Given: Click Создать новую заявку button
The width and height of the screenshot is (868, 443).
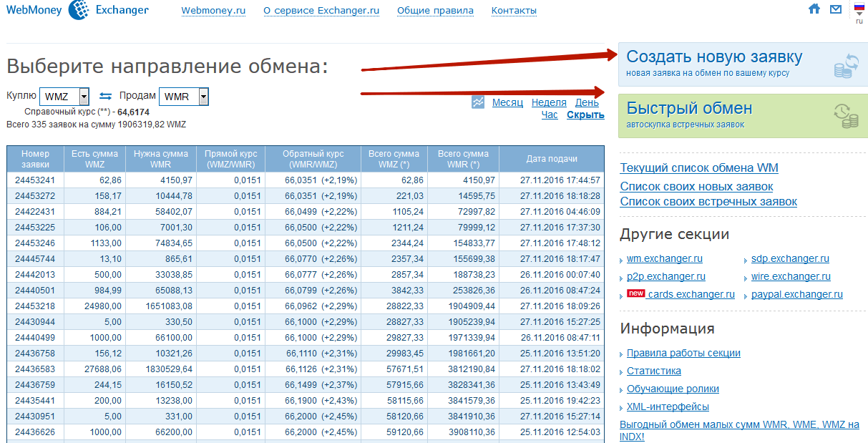Looking at the screenshot, I should 743,64.
